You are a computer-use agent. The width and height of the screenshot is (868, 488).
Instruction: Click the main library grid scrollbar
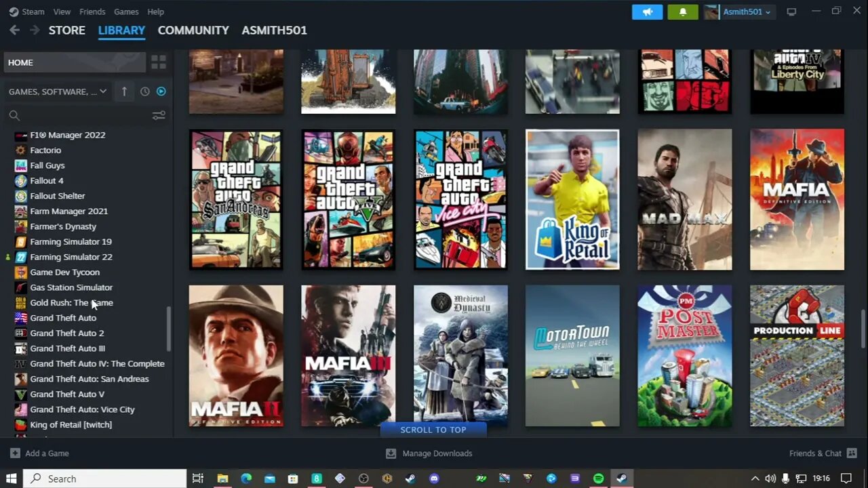pos(863,328)
